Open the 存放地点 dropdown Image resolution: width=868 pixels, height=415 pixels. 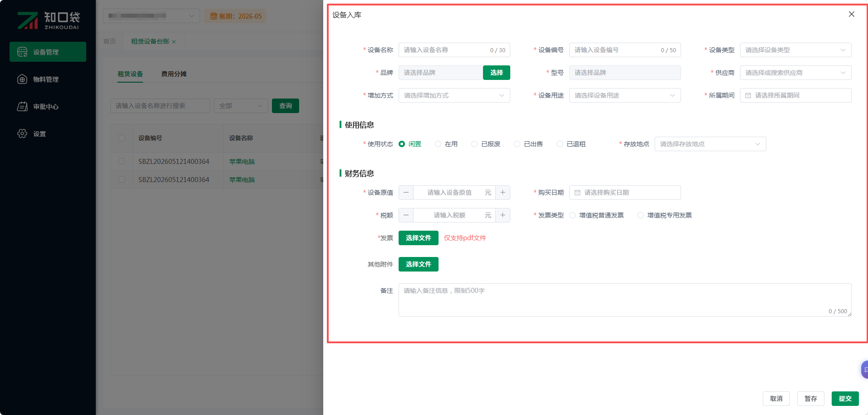pyautogui.click(x=710, y=144)
